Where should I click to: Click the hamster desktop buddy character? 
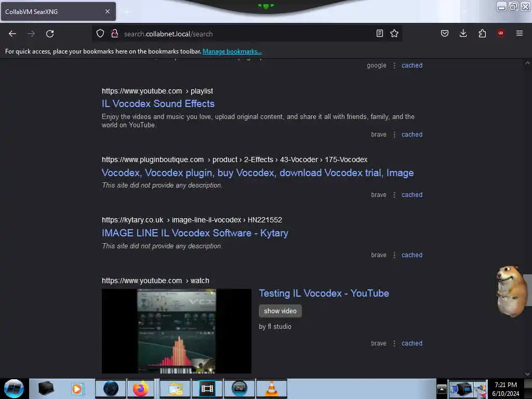pos(511,291)
